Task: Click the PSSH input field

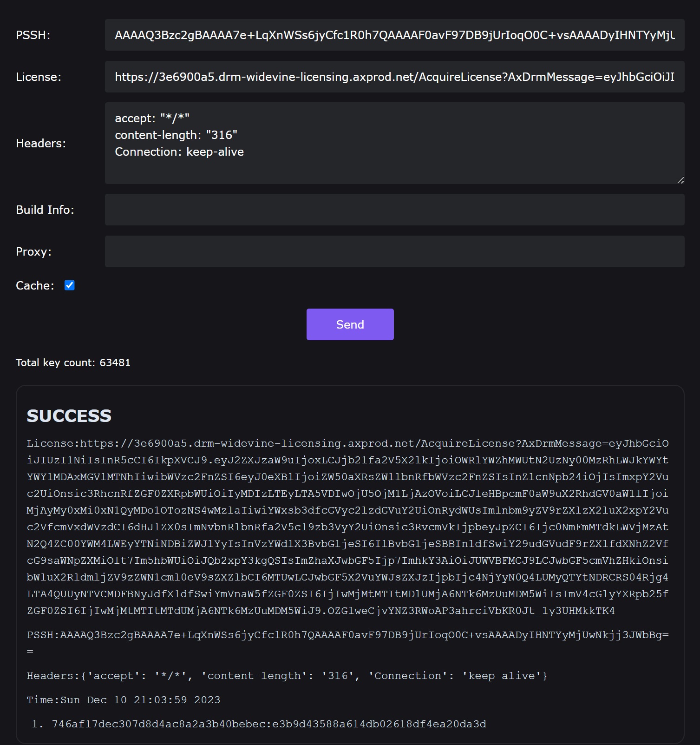Action: coord(394,35)
